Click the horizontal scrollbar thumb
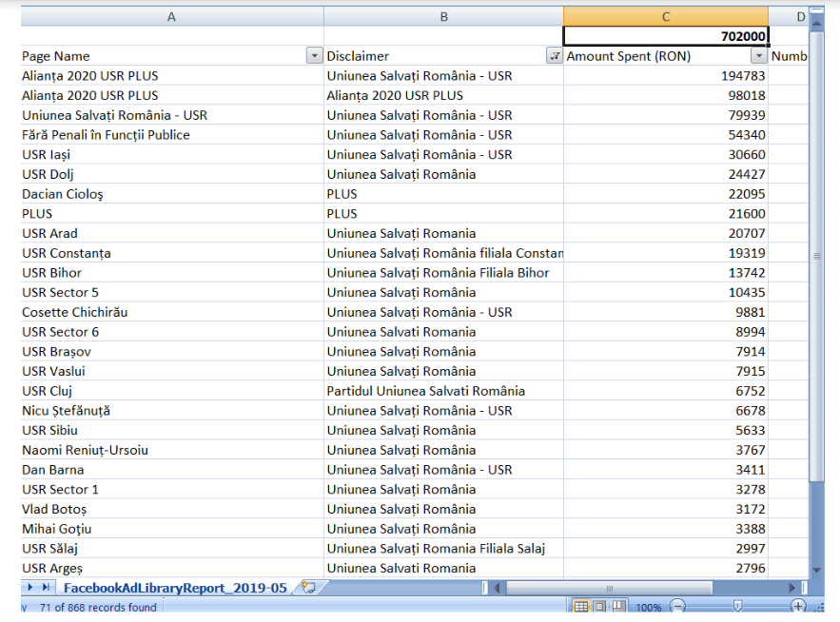The image size is (840, 622). click(x=609, y=588)
